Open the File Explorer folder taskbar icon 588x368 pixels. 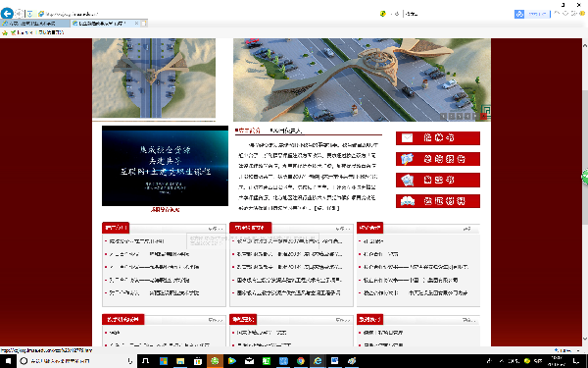[x=180, y=361]
